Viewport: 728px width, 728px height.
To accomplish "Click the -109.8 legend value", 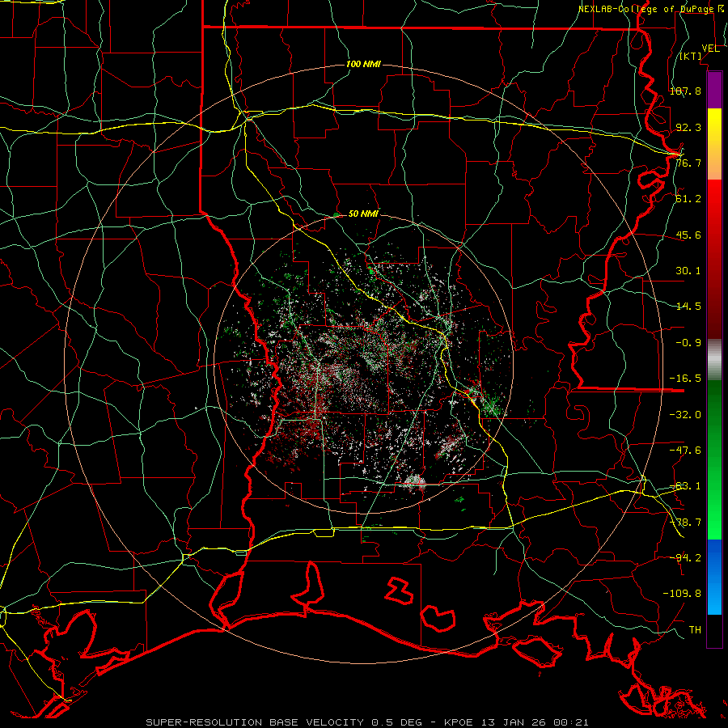I will tap(682, 594).
